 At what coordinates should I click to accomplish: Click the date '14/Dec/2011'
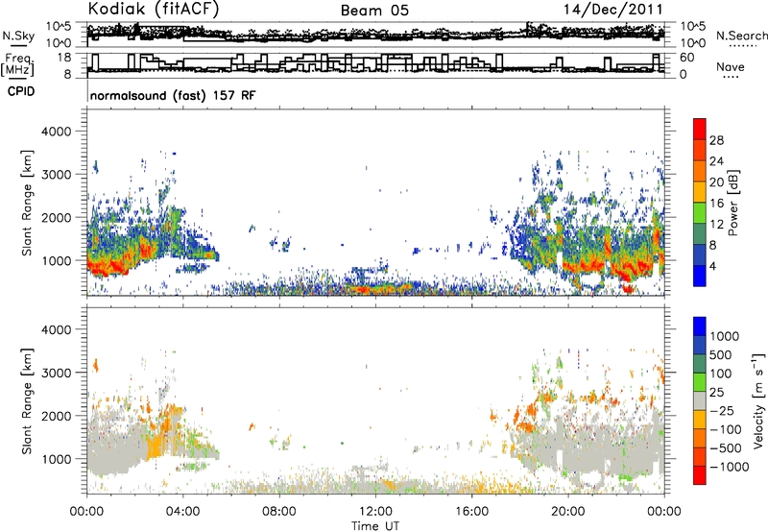click(612, 10)
